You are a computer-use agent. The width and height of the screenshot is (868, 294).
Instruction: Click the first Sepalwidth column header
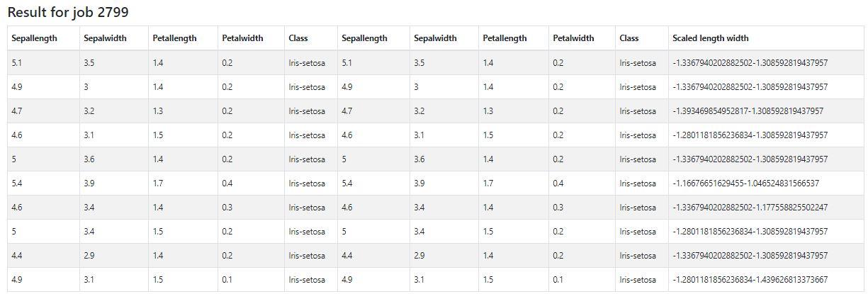105,38
